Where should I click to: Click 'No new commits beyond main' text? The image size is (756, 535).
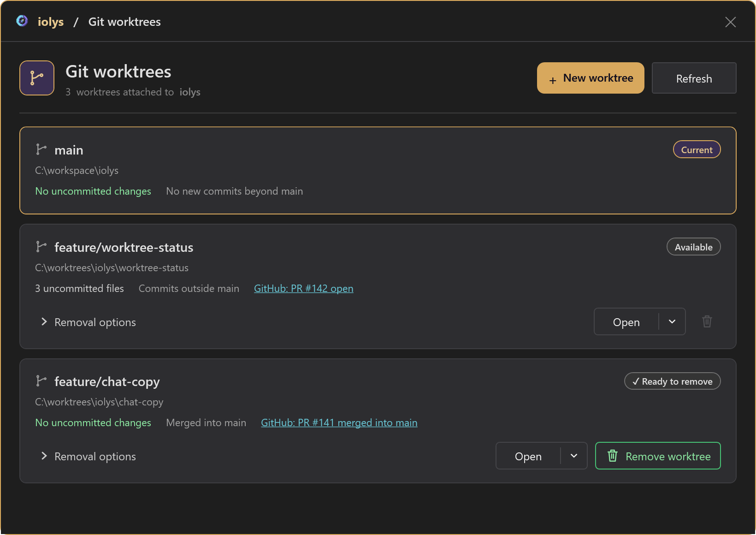pos(235,191)
